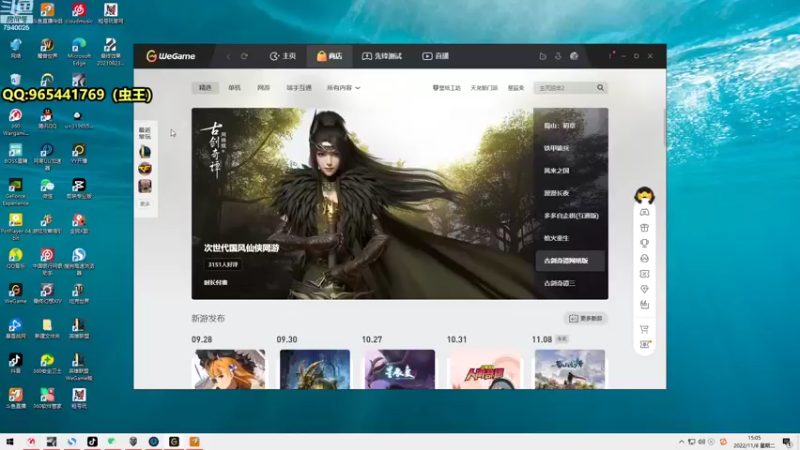Select the 商店 store tab
This screenshot has width=800, height=450.
click(x=330, y=56)
